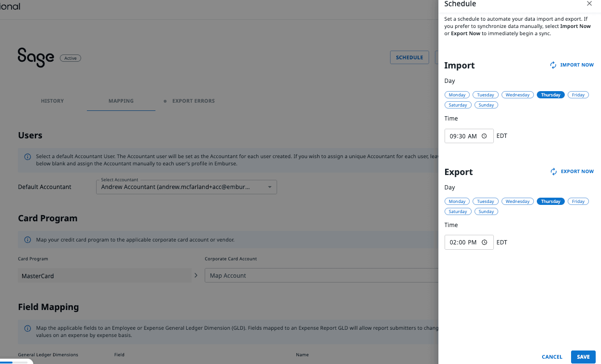Click the Import Now sync icon
This screenshot has width=601, height=364.
pos(553,65)
